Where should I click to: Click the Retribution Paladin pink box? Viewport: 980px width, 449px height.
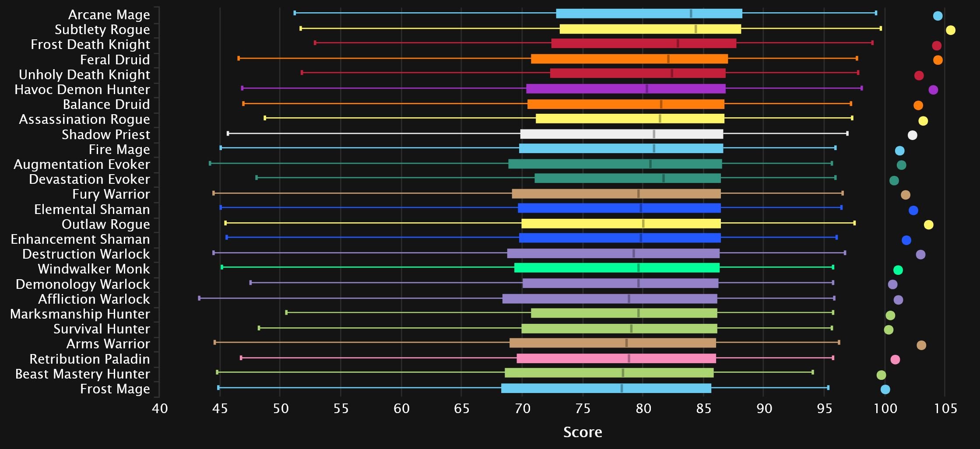[x=616, y=358]
